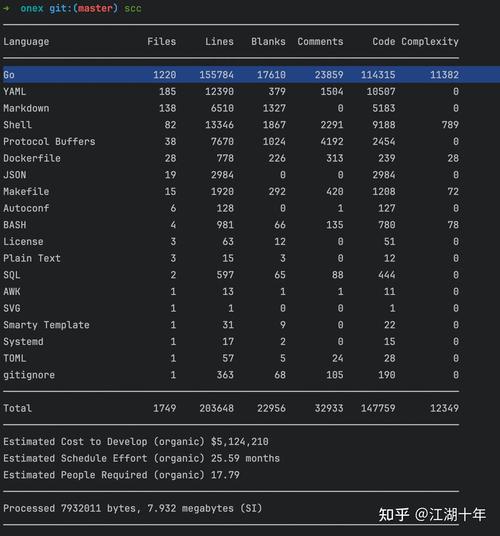
Task: Click gitignore's lines value 363
Action: [225, 375]
